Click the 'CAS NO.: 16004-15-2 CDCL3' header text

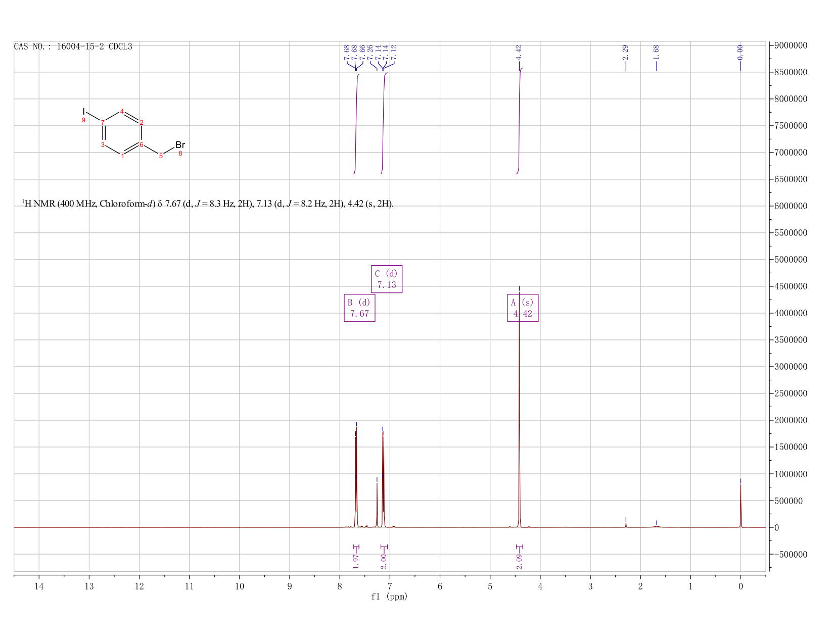click(x=73, y=46)
